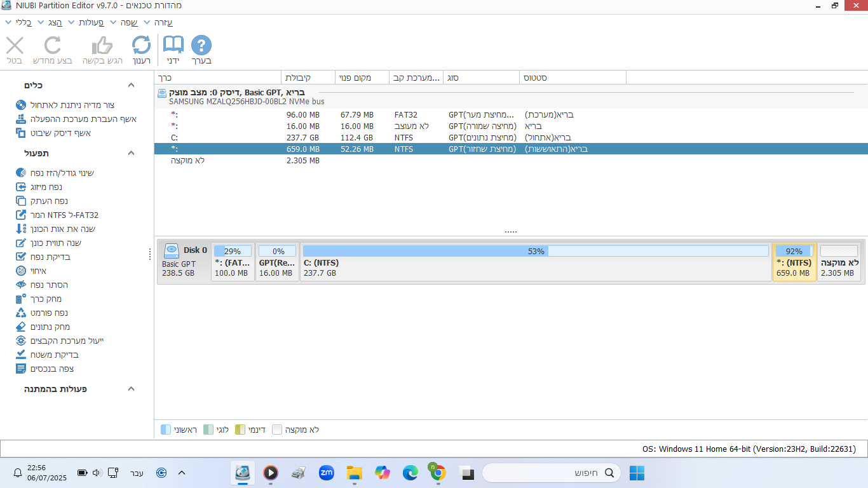Open Zoom from the taskbar
This screenshot has width=868, height=488.
tap(327, 473)
